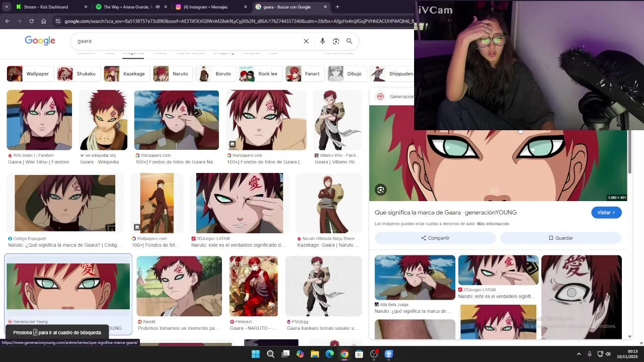Open Microsoft Store from taskbar

[359, 354]
